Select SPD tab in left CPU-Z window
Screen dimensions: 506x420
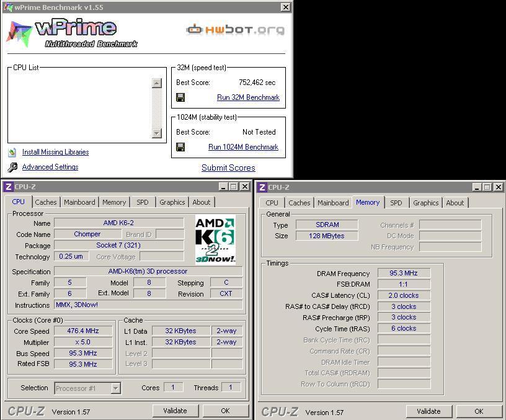click(143, 202)
